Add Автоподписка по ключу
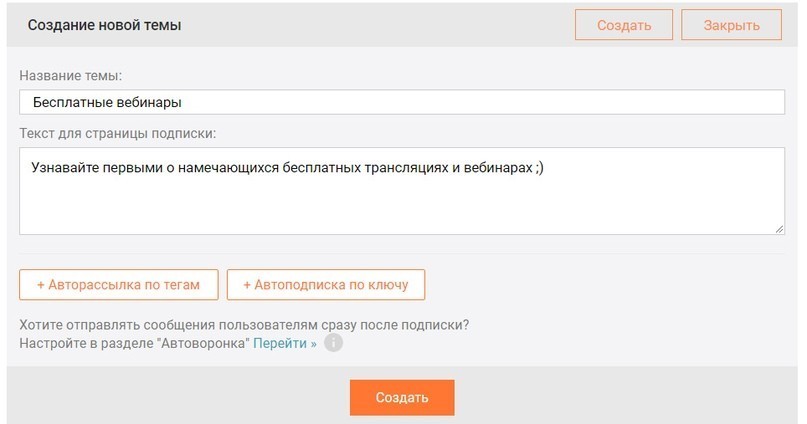This screenshot has height=424, width=807. point(326,285)
